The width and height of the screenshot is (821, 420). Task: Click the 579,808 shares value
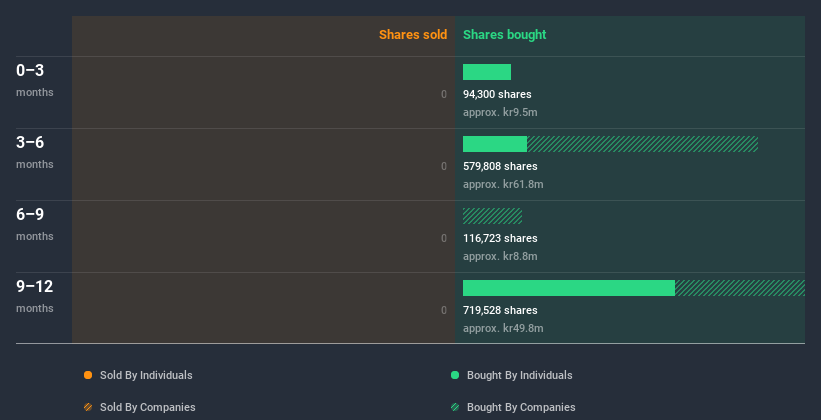tap(500, 166)
